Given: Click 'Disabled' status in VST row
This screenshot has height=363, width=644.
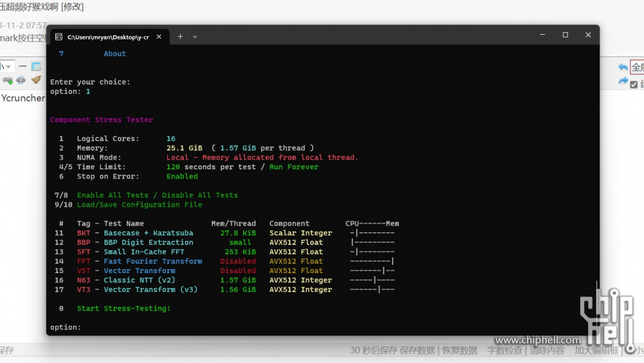Looking at the screenshot, I should (x=238, y=270).
